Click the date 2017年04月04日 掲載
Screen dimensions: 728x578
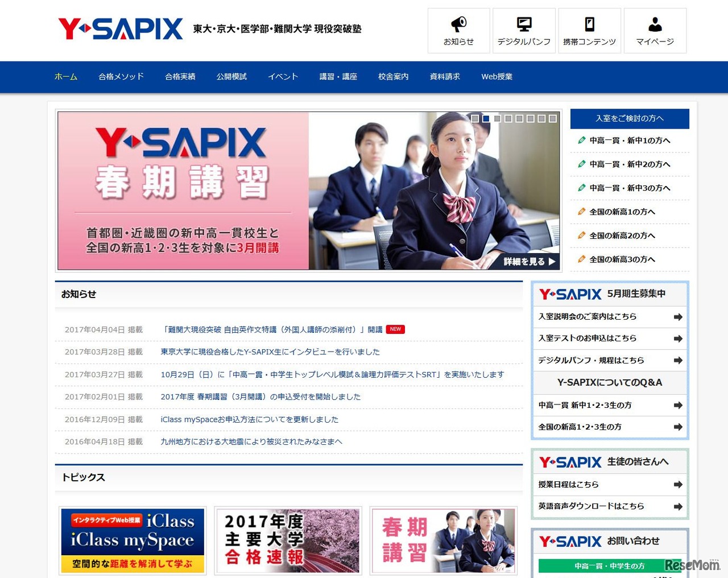pos(104,329)
